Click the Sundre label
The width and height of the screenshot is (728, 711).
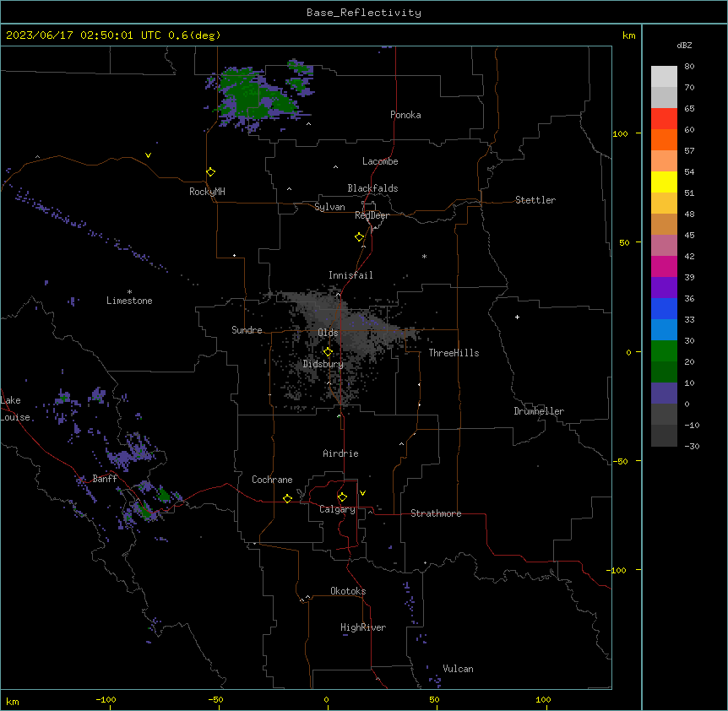point(247,330)
